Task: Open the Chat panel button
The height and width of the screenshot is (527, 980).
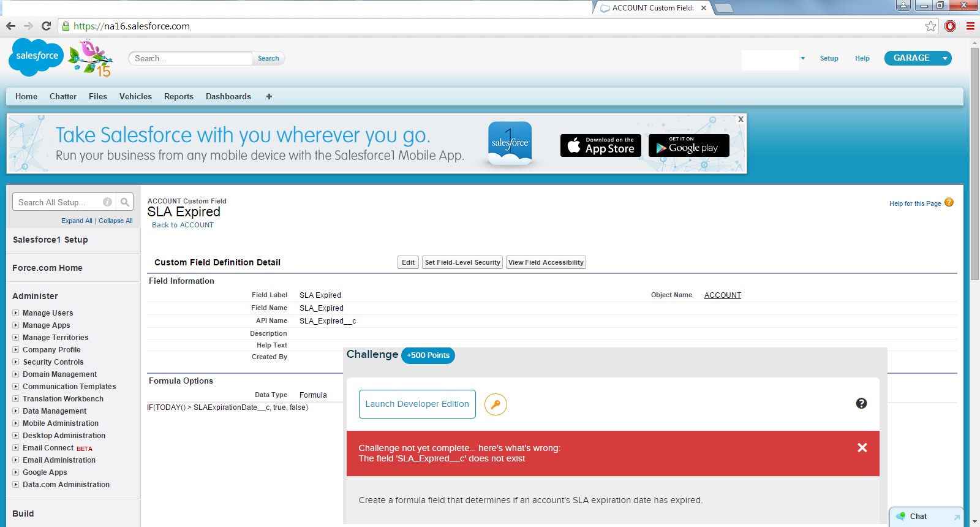Action: (x=927, y=517)
